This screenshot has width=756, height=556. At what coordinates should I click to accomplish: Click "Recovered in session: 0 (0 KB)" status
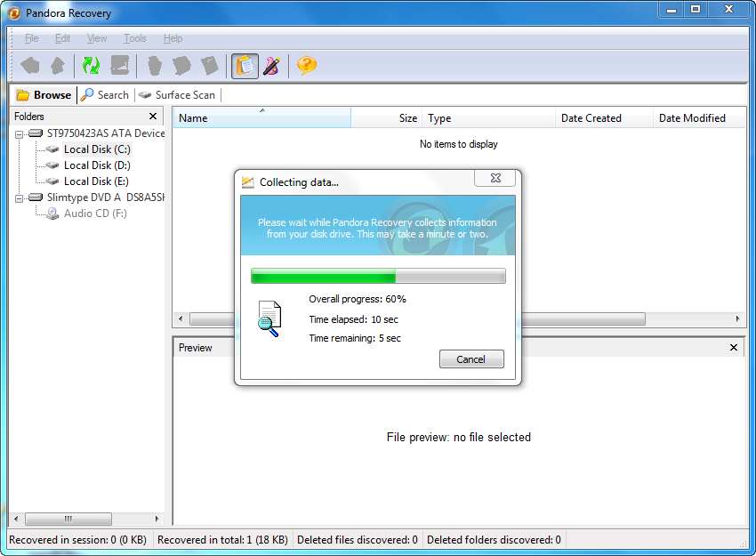[x=77, y=540]
